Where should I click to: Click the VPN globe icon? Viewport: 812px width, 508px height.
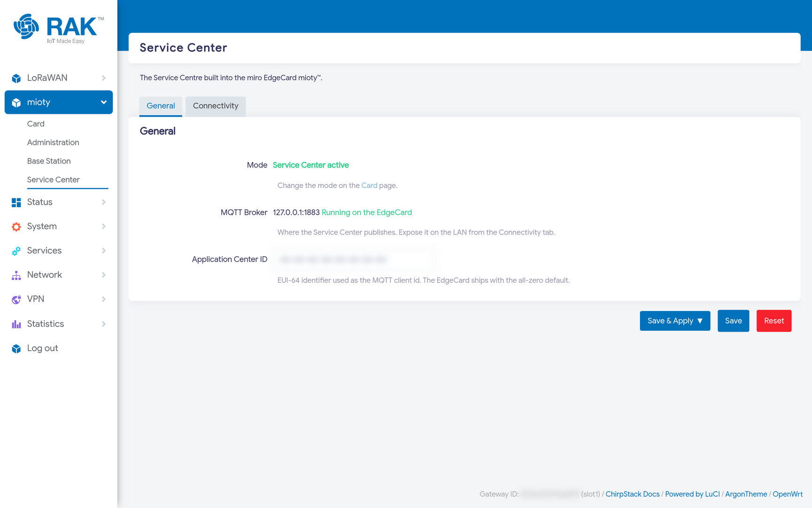click(16, 300)
